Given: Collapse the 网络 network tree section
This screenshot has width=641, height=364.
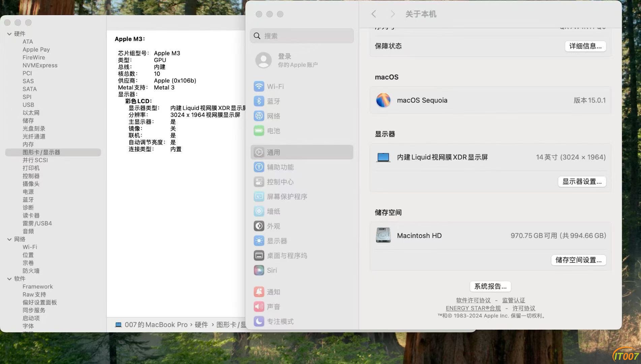Looking at the screenshot, I should click(x=9, y=239).
